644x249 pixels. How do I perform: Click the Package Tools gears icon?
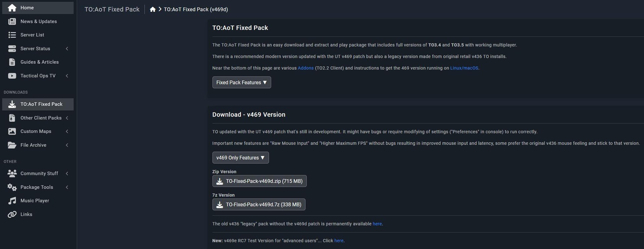[12, 187]
